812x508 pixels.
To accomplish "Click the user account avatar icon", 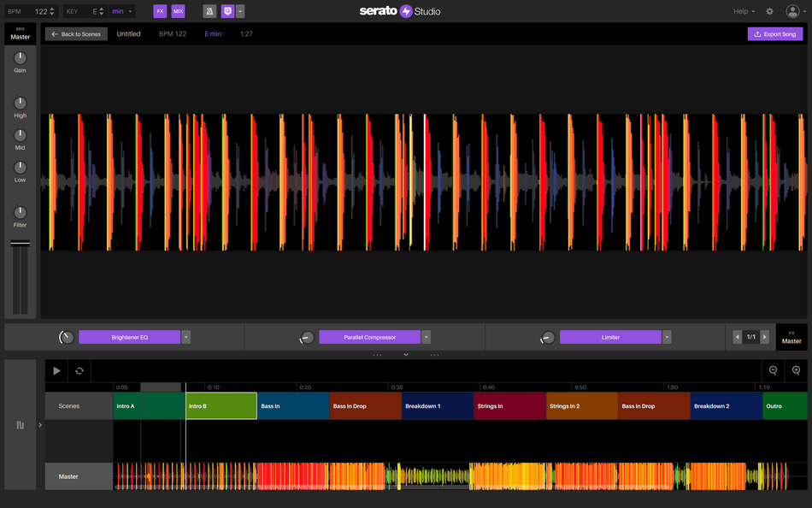I will pos(792,11).
